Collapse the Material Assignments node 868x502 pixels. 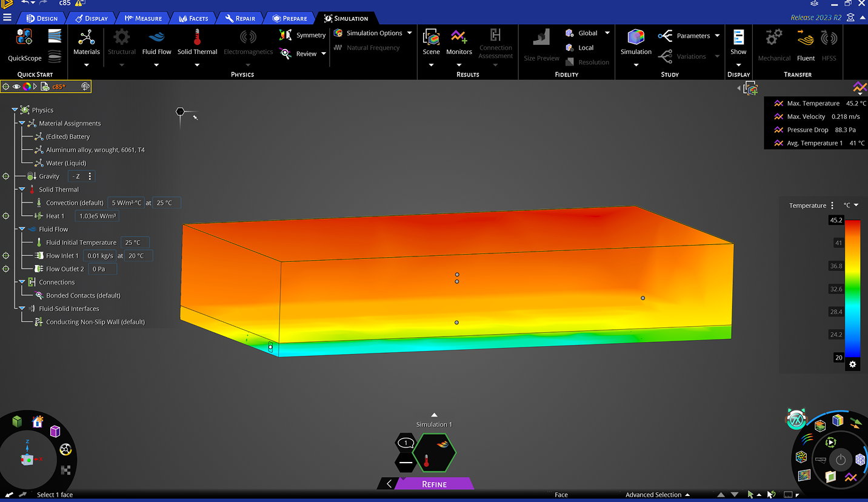(x=22, y=123)
